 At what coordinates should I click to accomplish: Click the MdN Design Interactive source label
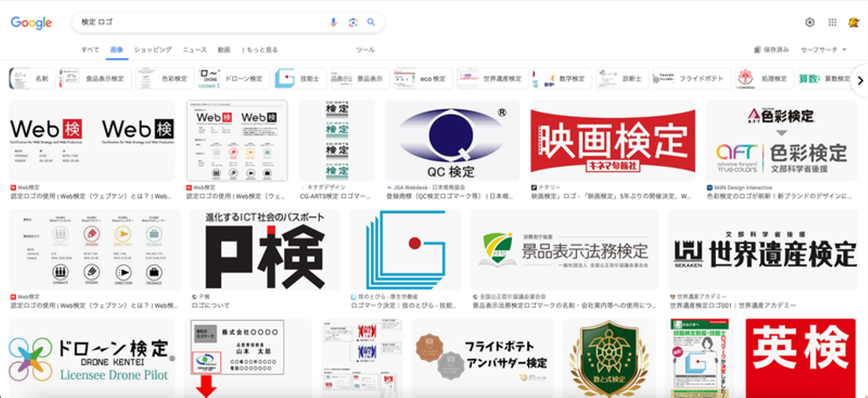click(x=743, y=187)
